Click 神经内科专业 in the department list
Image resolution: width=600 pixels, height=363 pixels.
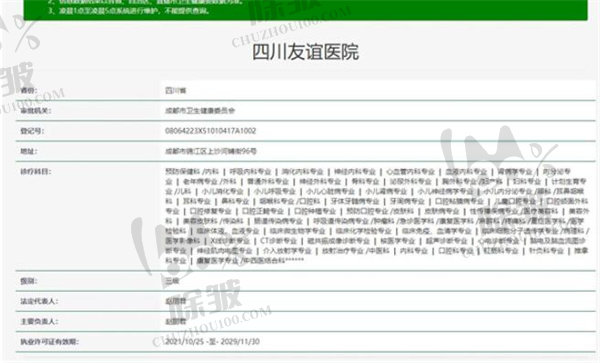[x=355, y=171]
